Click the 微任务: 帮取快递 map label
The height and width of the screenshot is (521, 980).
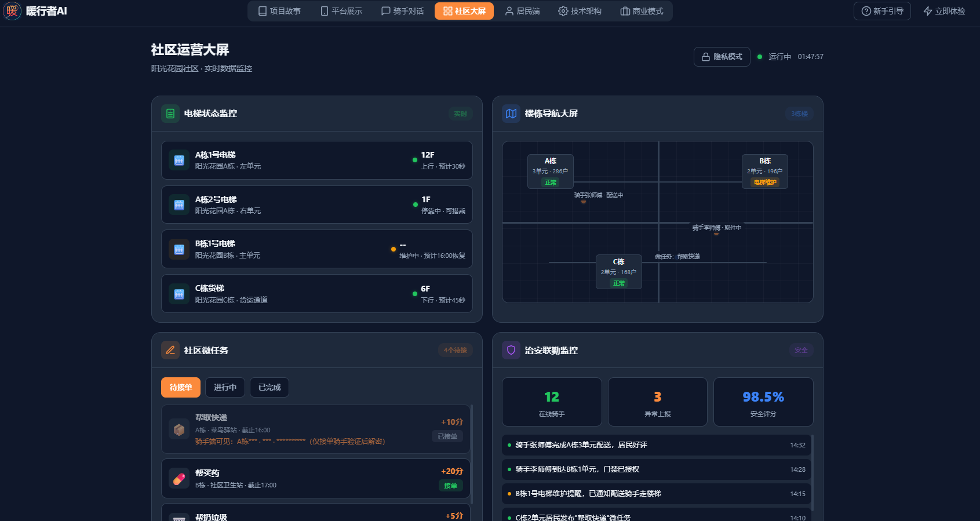point(677,256)
